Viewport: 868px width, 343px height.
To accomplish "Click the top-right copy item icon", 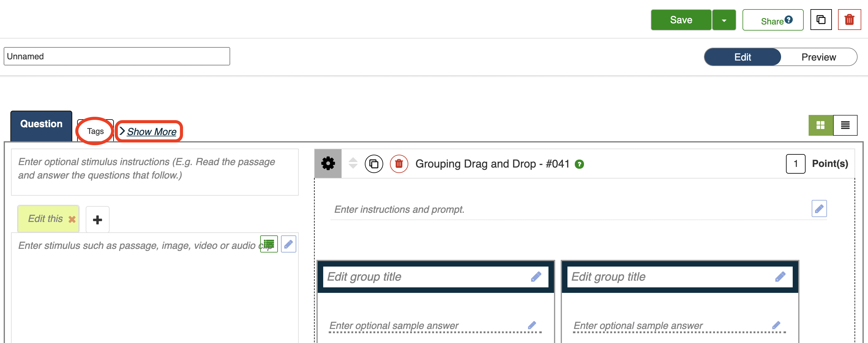I will click(821, 20).
